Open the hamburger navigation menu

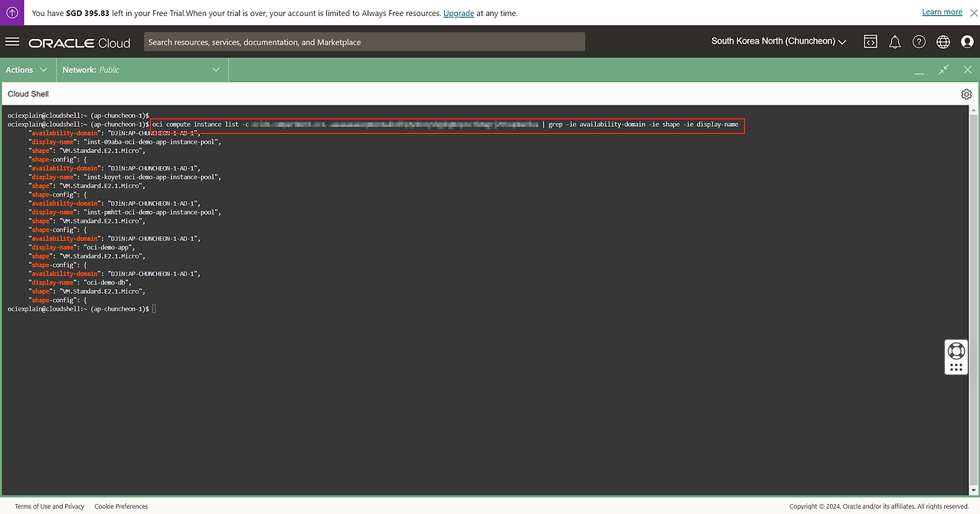12,42
